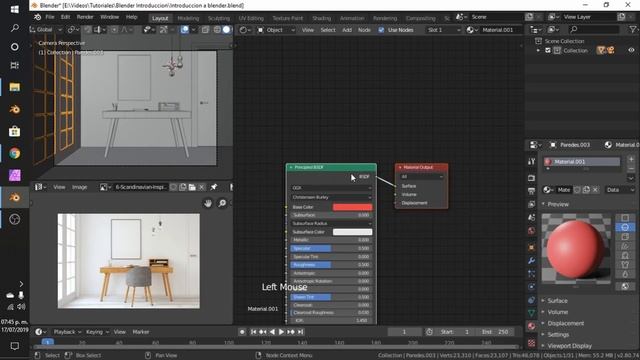Viewport: 640px width, 360px height.
Task: Open the Output properties tab
Action: coord(531,191)
